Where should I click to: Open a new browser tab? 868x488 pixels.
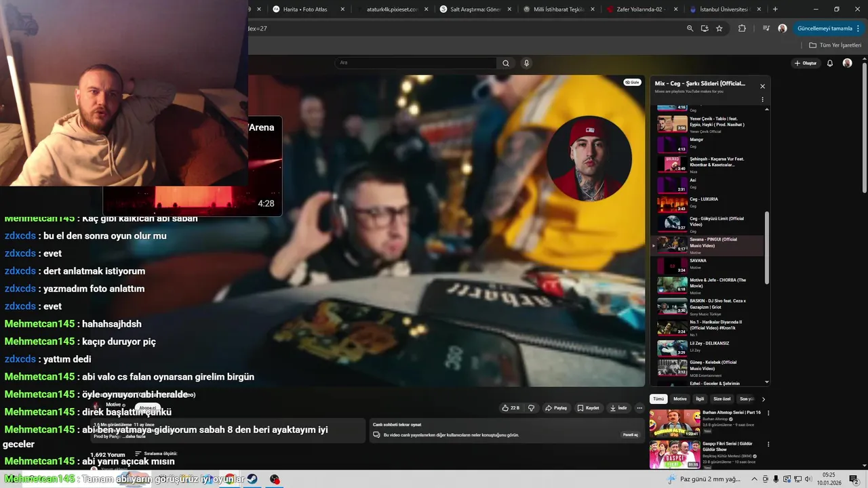[x=775, y=9]
